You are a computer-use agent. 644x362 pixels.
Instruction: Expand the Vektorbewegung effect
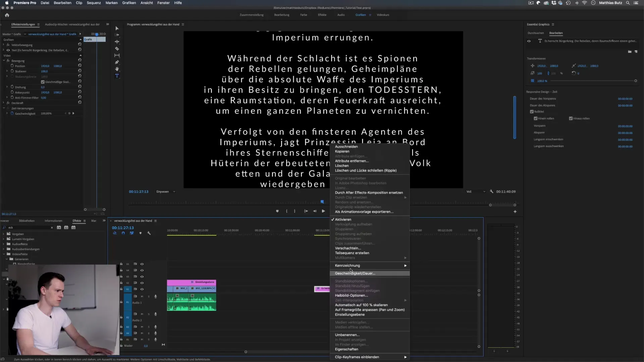(4, 45)
